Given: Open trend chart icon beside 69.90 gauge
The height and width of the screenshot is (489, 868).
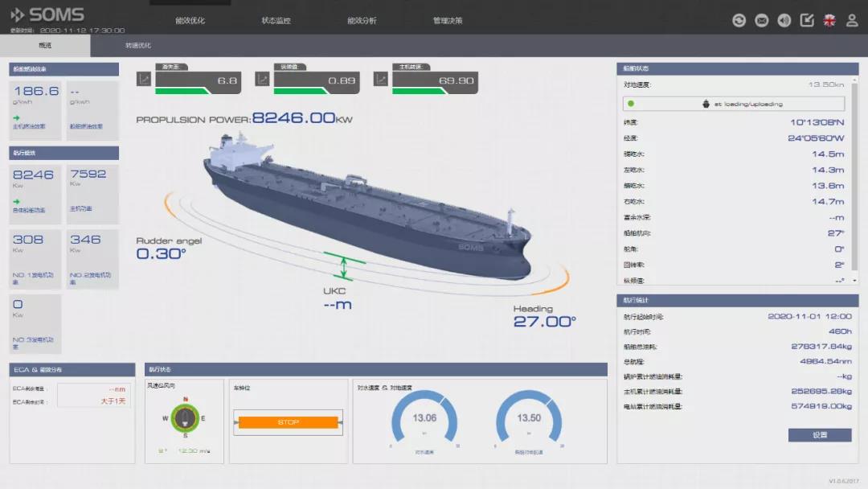Looking at the screenshot, I should 381,79.
